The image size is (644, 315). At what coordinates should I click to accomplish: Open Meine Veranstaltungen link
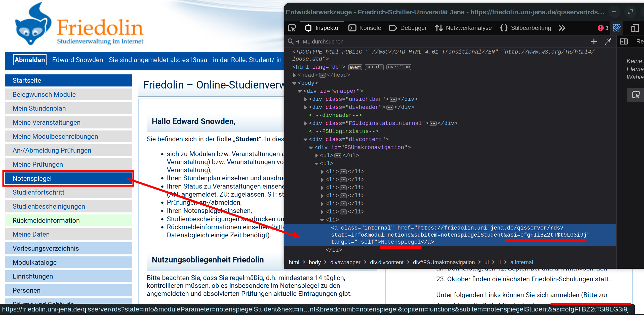pyautogui.click(x=68, y=122)
